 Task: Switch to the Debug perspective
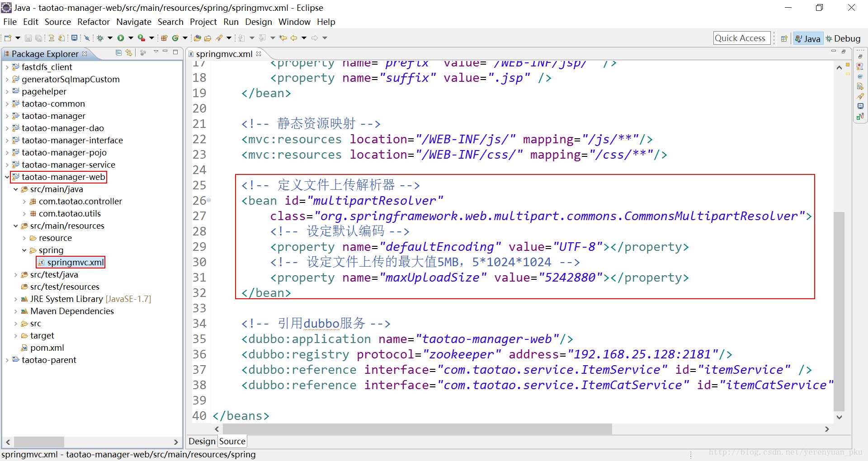[x=843, y=39]
